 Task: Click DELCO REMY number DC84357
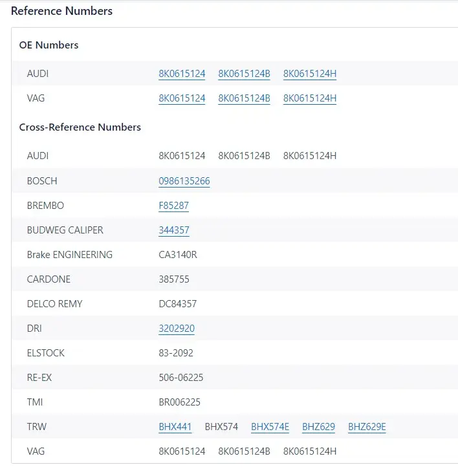tap(178, 304)
